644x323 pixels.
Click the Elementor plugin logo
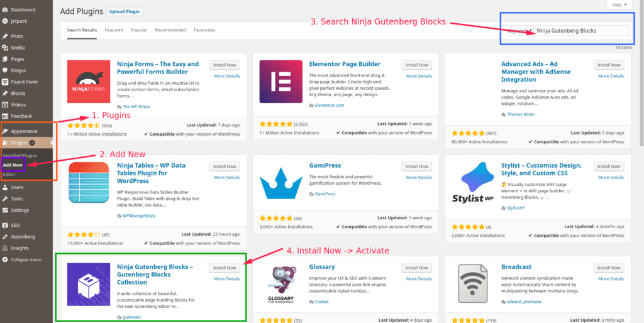[x=281, y=82]
